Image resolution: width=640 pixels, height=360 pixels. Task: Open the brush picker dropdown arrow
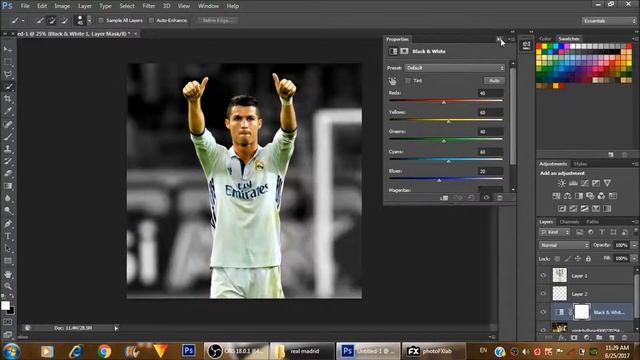89,20
